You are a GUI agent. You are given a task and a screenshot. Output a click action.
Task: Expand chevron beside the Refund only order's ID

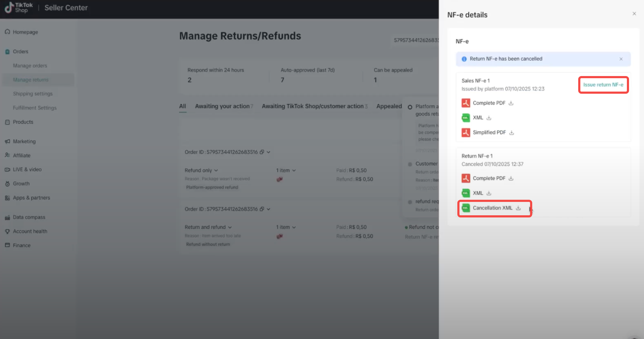[x=269, y=152]
